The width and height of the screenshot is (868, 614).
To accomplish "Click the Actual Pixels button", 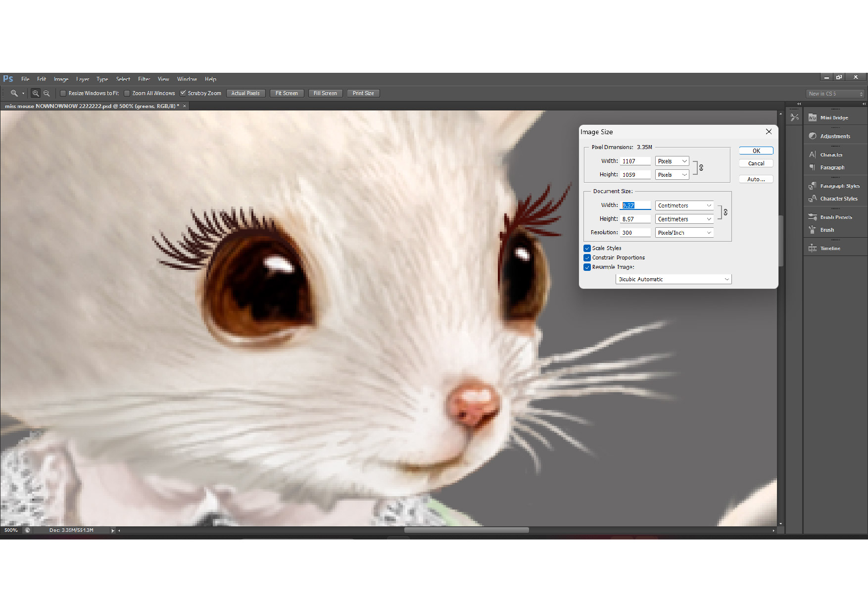I will 245,93.
